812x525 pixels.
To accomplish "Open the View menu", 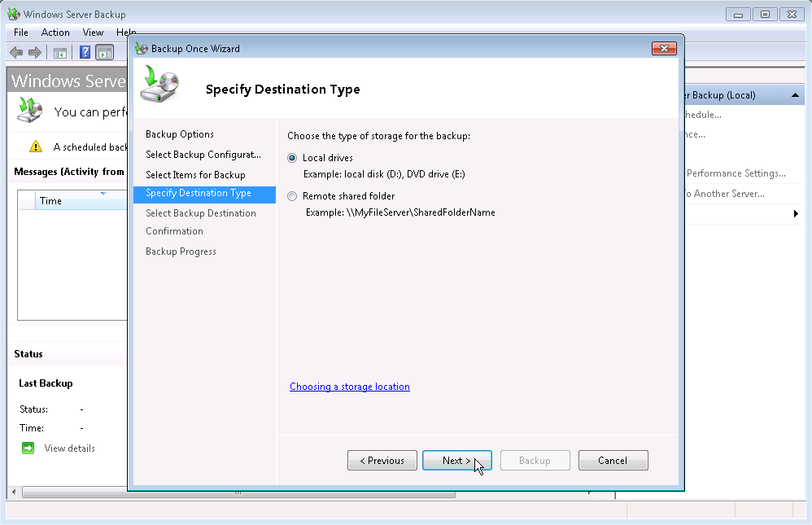I will coord(92,33).
